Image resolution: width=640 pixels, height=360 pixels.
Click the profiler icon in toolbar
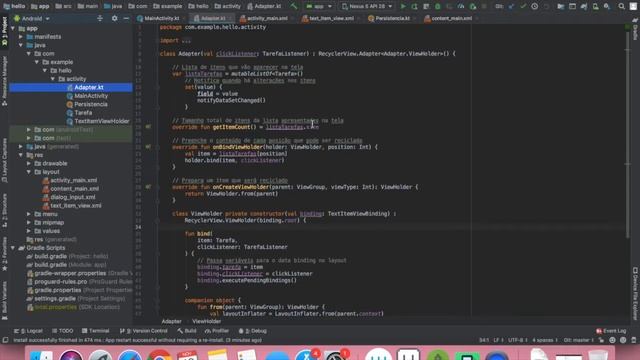(461, 6)
